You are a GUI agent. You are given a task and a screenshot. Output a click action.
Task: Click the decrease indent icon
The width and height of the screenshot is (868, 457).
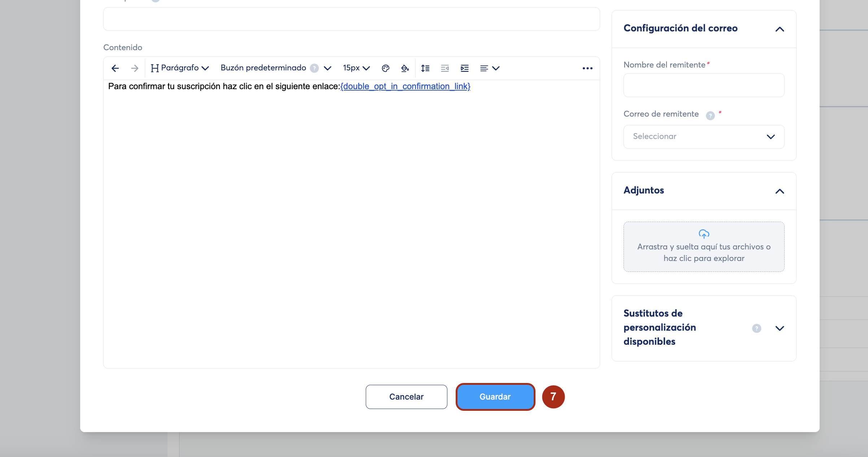pyautogui.click(x=445, y=68)
